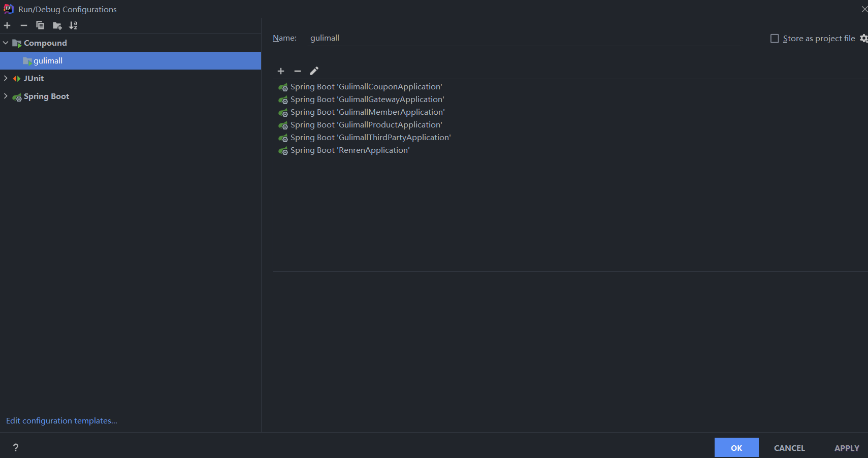The width and height of the screenshot is (868, 458).
Task: Create new configuration folder
Action: (57, 25)
